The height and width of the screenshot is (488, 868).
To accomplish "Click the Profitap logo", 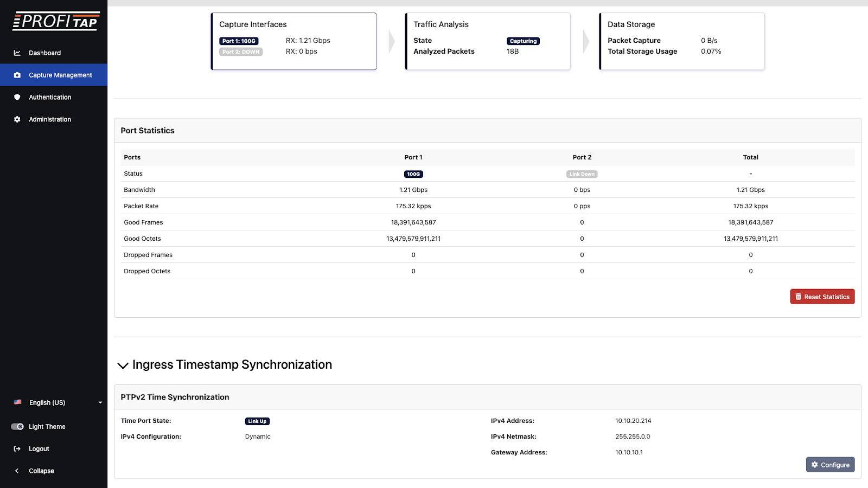I will [x=56, y=21].
